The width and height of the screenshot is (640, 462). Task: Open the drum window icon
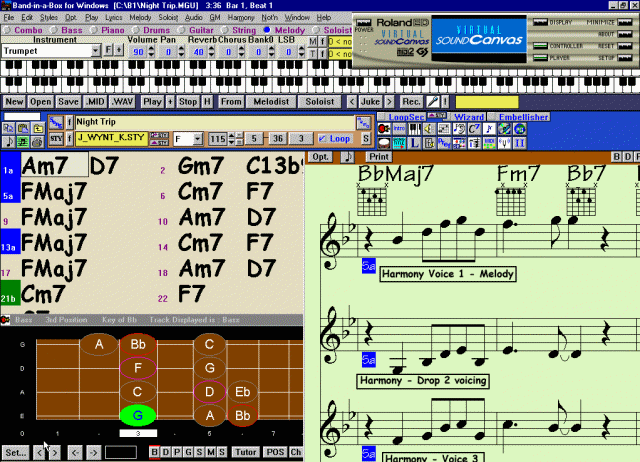pyautogui.click(x=384, y=143)
